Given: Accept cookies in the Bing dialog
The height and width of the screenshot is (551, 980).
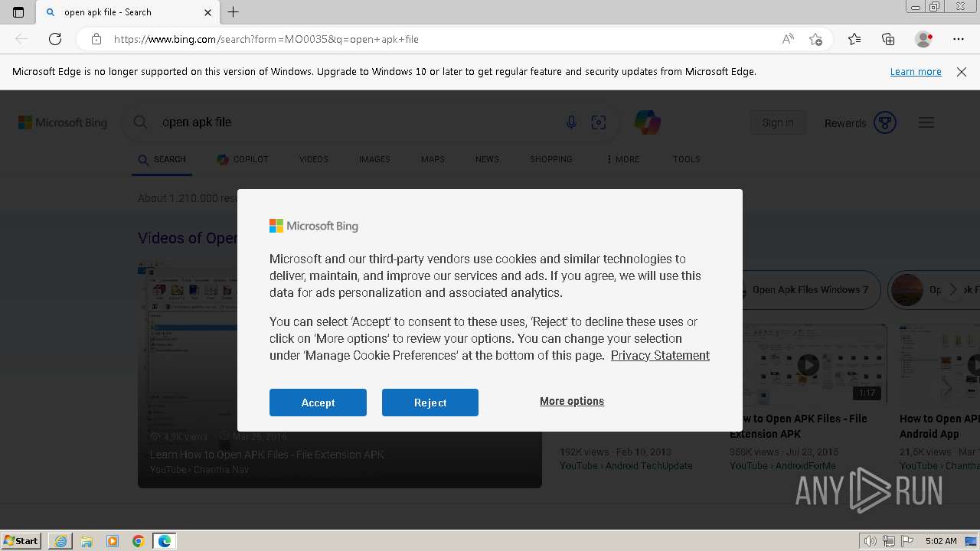Looking at the screenshot, I should point(318,403).
